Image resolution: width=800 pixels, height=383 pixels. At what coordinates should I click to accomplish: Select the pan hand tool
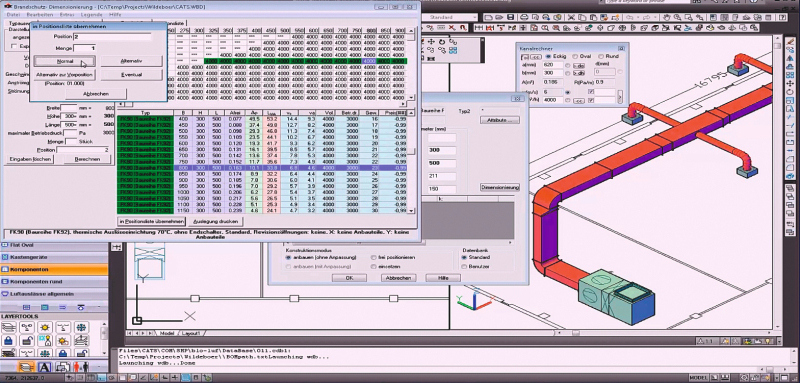coord(666,17)
